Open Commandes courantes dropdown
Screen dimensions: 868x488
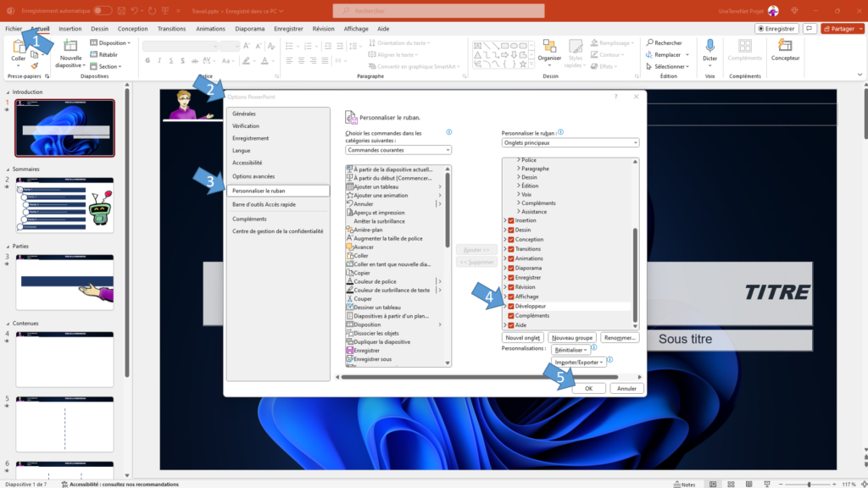pyautogui.click(x=398, y=150)
